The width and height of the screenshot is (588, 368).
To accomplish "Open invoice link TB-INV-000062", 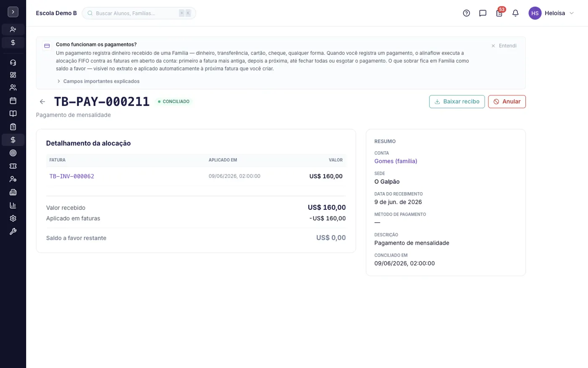I will 72,176.
